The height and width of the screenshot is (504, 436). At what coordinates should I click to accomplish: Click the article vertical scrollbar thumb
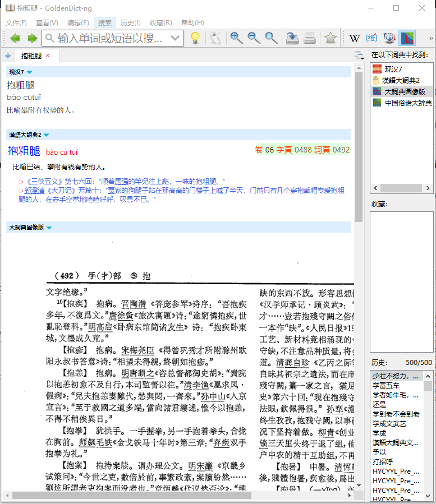pyautogui.click(x=359, y=147)
